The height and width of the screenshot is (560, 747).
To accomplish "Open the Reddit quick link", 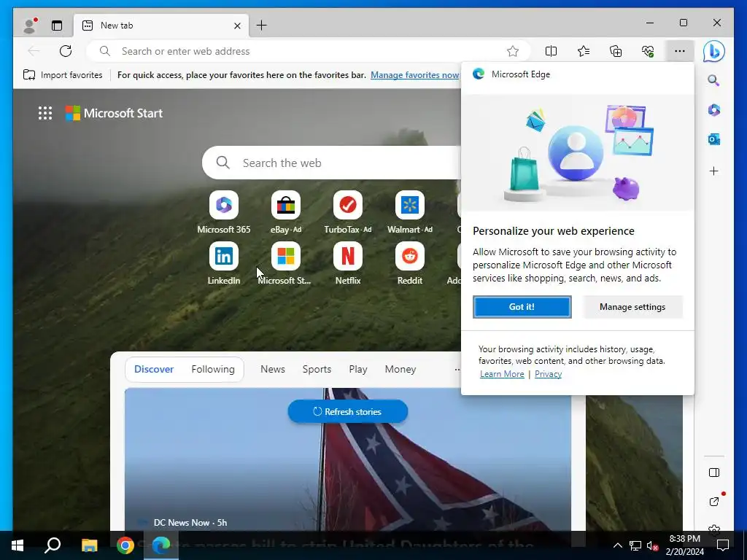I will pyautogui.click(x=410, y=263).
